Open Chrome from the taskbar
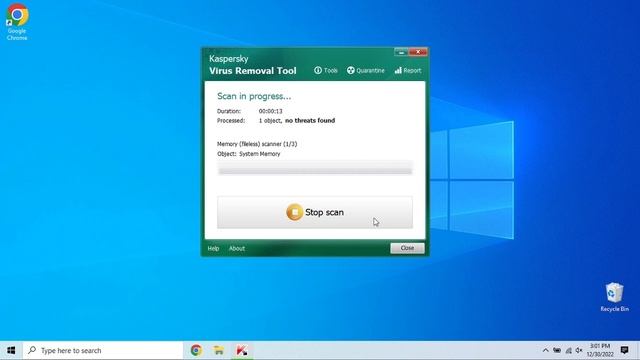 pos(196,350)
